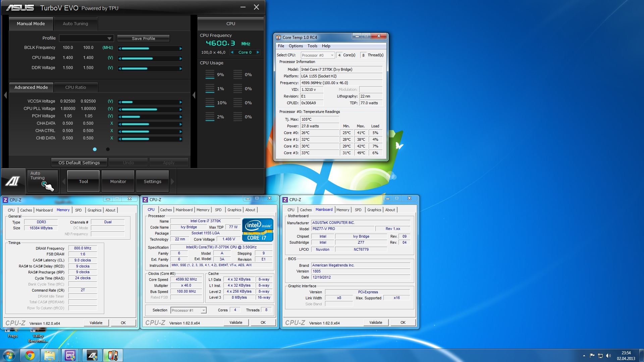
Task: Open AI Suite taskbar icon
Action: point(92,355)
